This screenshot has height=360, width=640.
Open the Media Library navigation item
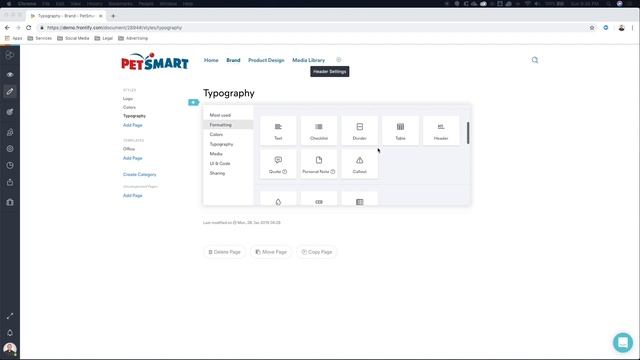coord(309,60)
